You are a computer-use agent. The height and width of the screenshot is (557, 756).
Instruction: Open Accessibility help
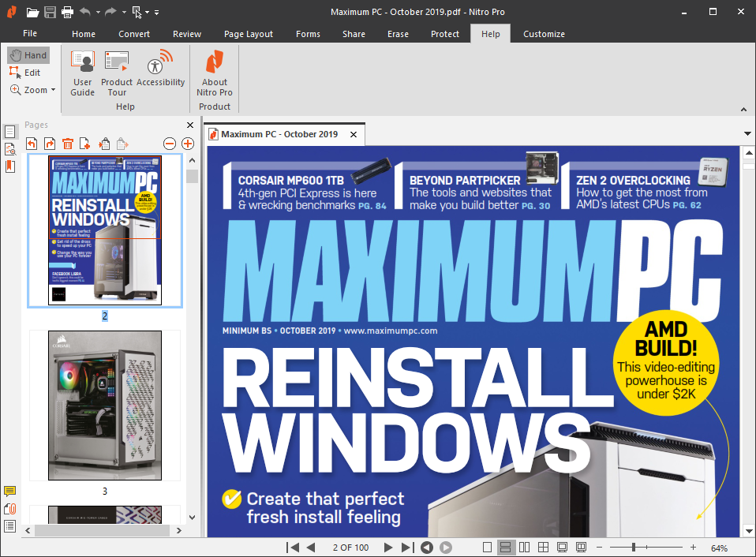pyautogui.click(x=160, y=69)
